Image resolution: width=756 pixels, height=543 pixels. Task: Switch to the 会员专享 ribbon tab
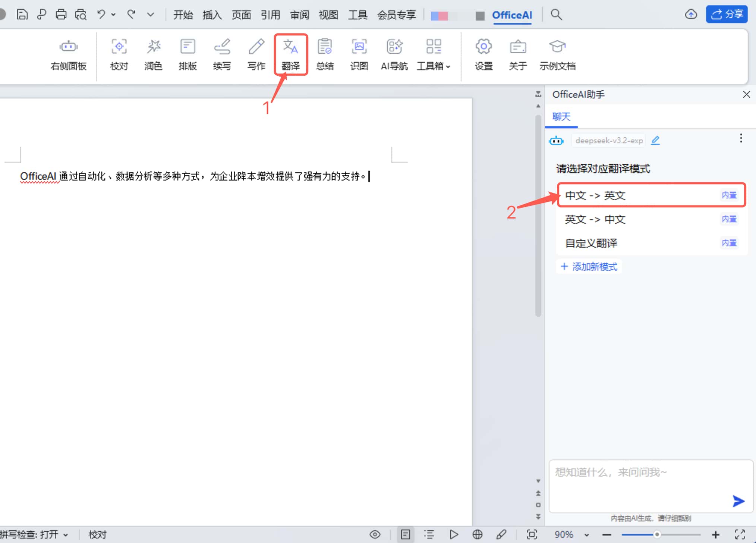[x=397, y=15]
